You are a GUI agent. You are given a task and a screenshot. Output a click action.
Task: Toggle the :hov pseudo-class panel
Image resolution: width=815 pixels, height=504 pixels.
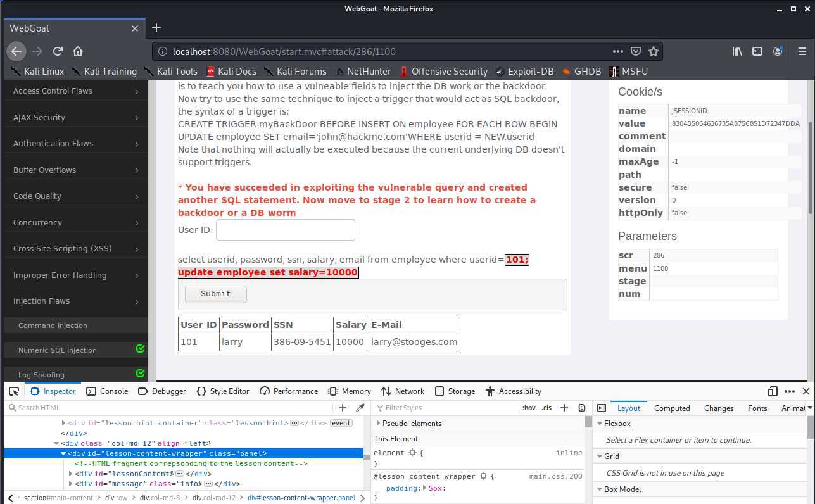pos(529,408)
